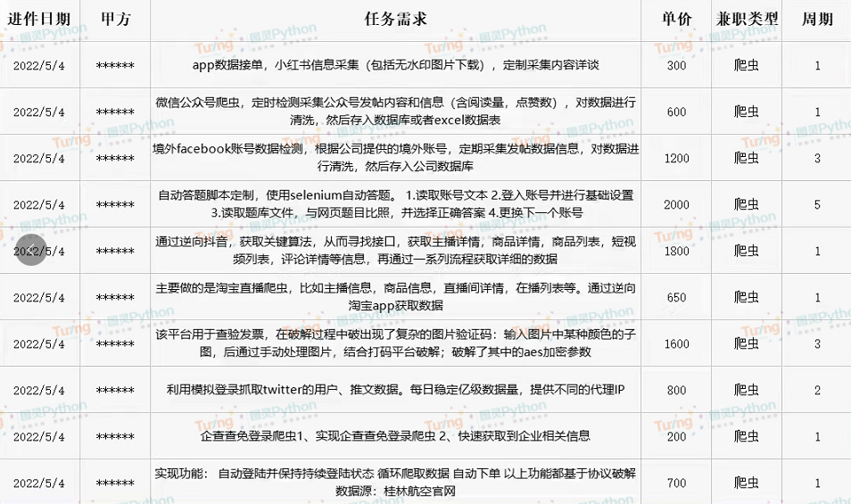Select the twitter 用户推文数据 task description
This screenshot has height=504, width=851.
[396, 390]
